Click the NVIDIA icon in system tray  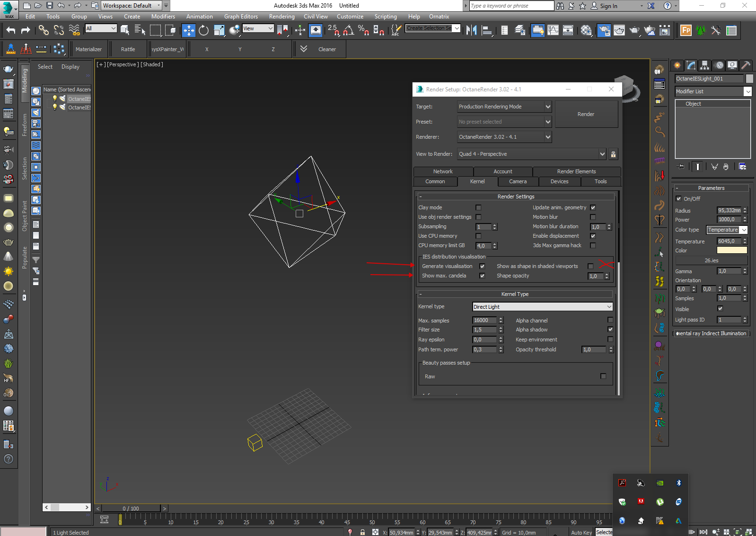tap(659, 483)
